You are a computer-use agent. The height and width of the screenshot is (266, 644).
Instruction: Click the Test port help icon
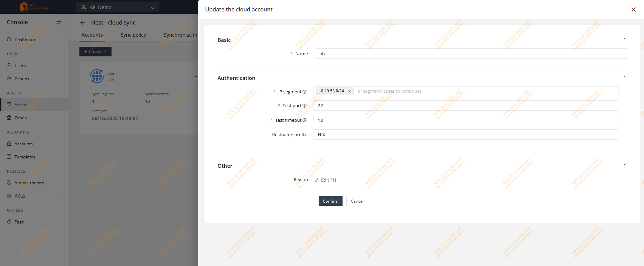[305, 106]
